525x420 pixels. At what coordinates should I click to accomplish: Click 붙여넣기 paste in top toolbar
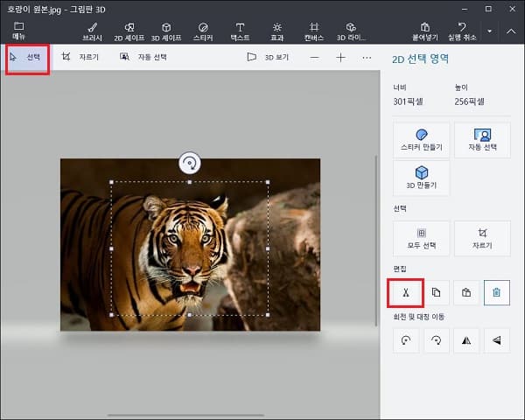coord(425,31)
